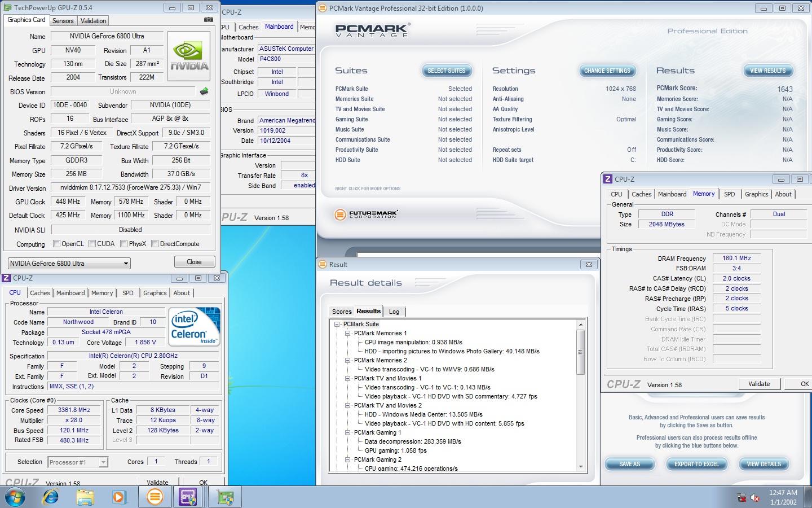Click the 'GPU gaming: 1.058 fps' result
Viewport: 812px width, 508px height.
396,450
